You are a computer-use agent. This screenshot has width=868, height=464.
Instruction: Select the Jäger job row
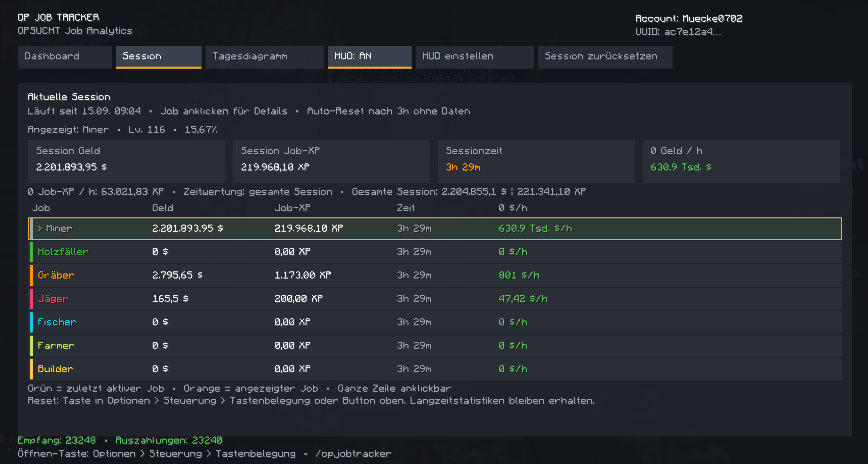click(x=435, y=299)
